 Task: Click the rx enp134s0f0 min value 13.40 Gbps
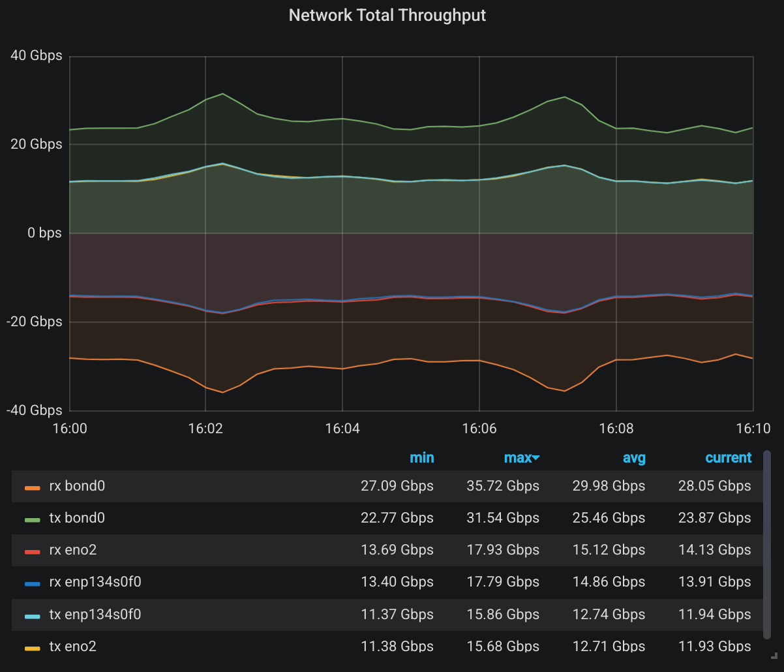point(397,582)
